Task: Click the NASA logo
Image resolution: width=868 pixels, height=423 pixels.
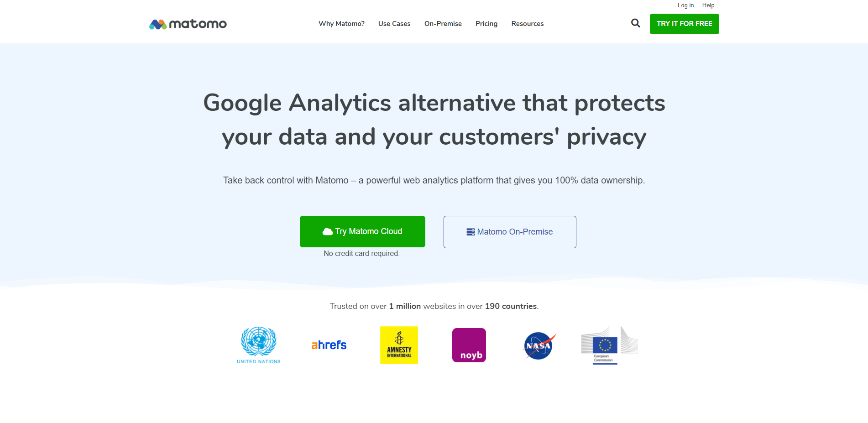Action: [x=539, y=345]
